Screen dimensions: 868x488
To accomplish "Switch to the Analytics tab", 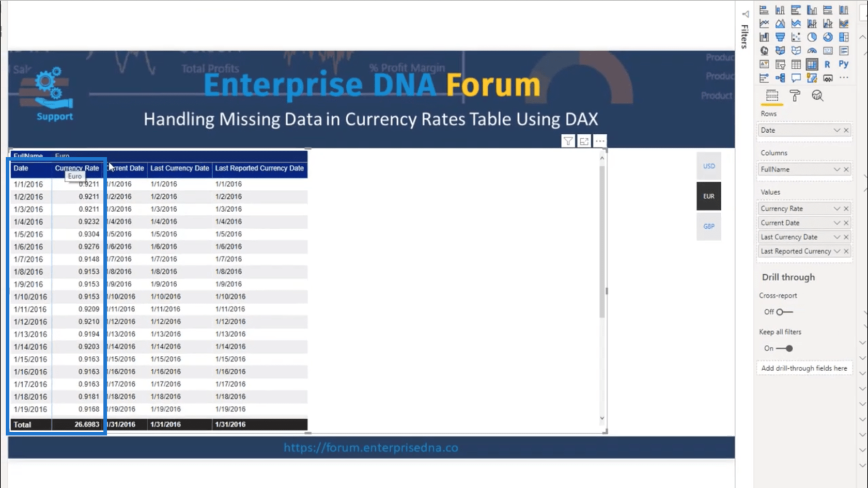I will [x=817, y=96].
